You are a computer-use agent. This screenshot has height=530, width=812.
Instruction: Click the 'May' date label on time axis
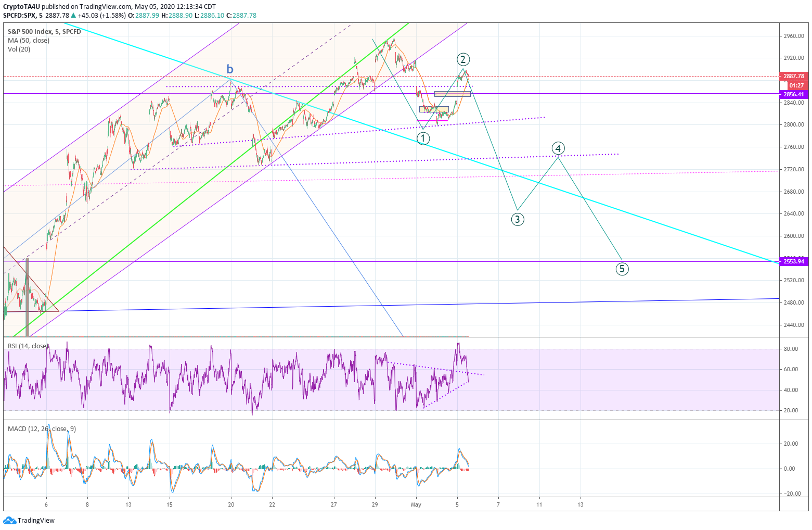tap(416, 504)
